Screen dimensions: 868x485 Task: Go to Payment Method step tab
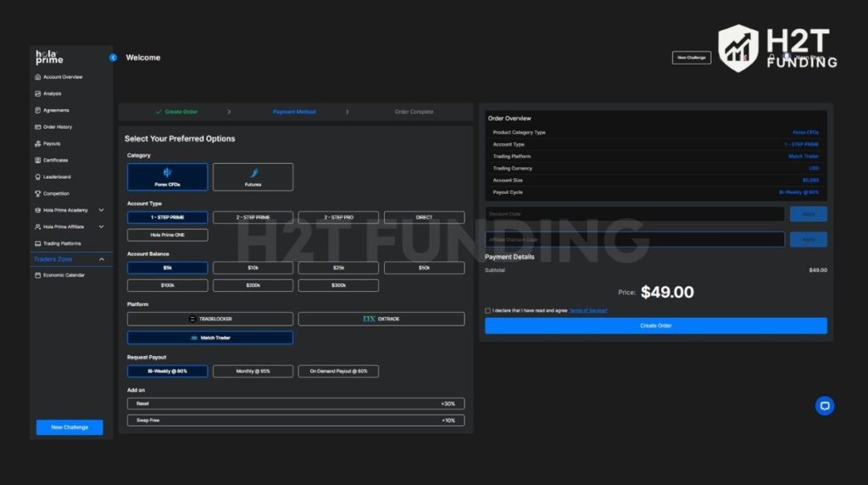click(x=294, y=112)
